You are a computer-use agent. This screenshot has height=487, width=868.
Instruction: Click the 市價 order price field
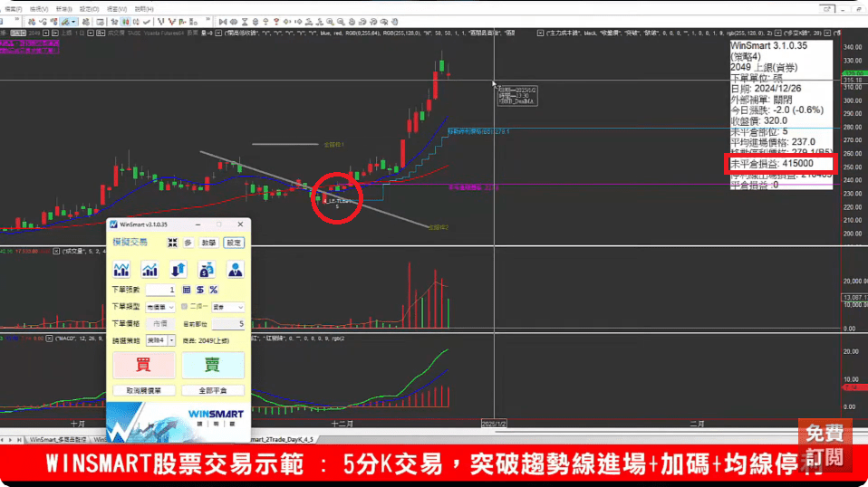(x=160, y=323)
